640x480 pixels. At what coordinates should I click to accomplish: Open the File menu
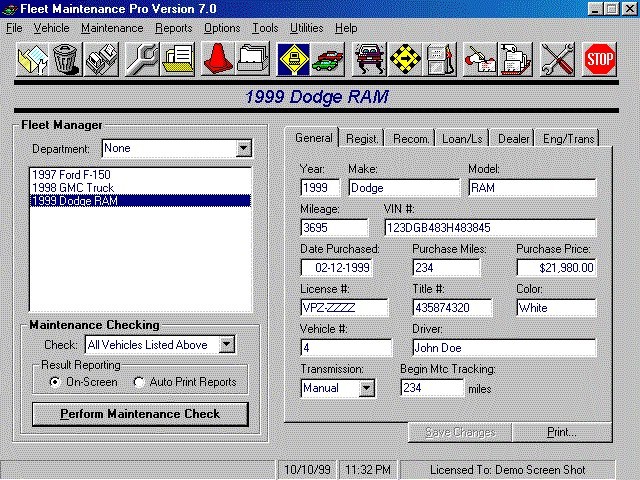14,28
